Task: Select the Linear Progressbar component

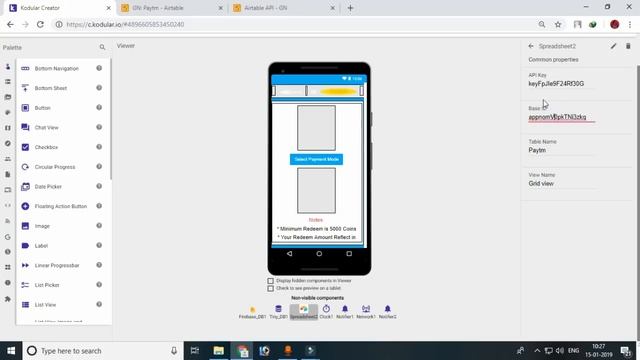Action: (x=57, y=265)
